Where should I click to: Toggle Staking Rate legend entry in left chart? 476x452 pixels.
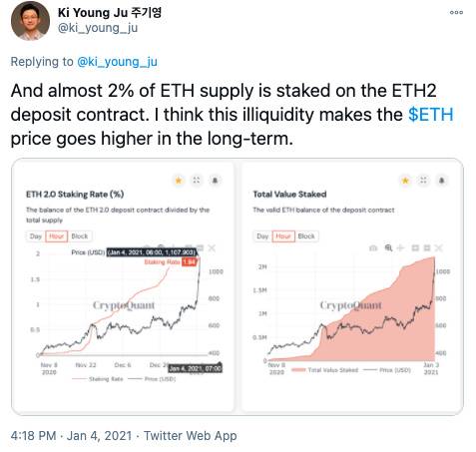click(97, 379)
